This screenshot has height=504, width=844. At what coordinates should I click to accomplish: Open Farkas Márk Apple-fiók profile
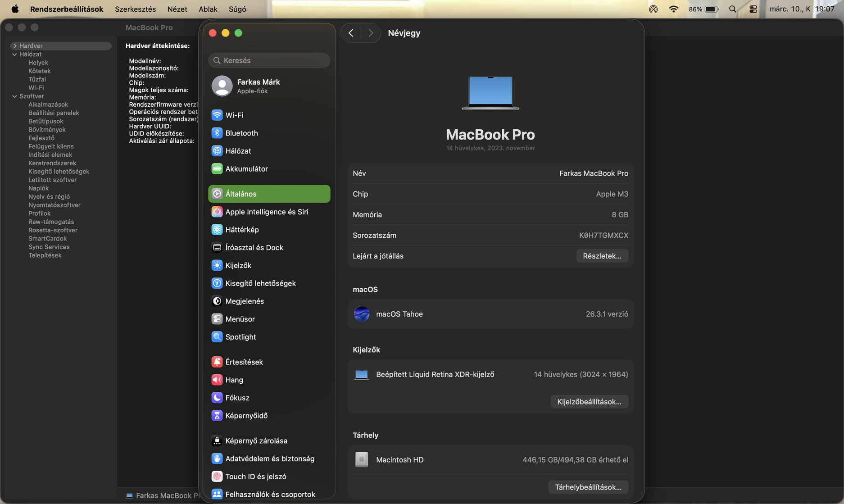269,86
